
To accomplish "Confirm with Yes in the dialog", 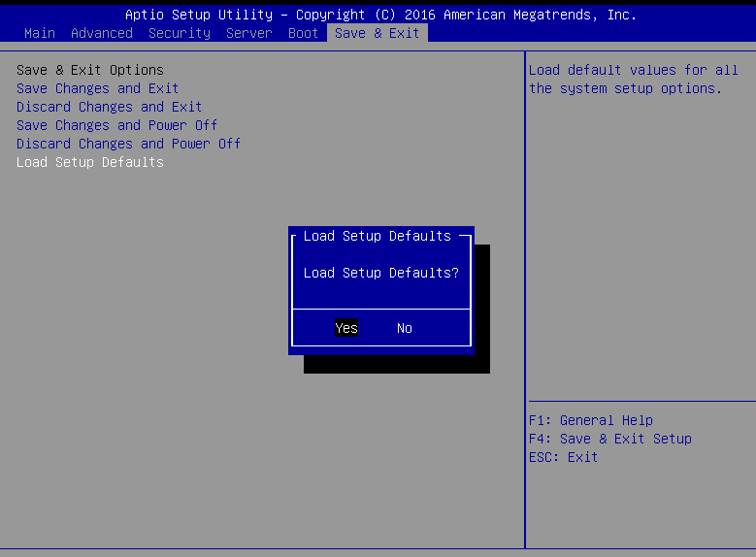I will (x=346, y=328).
